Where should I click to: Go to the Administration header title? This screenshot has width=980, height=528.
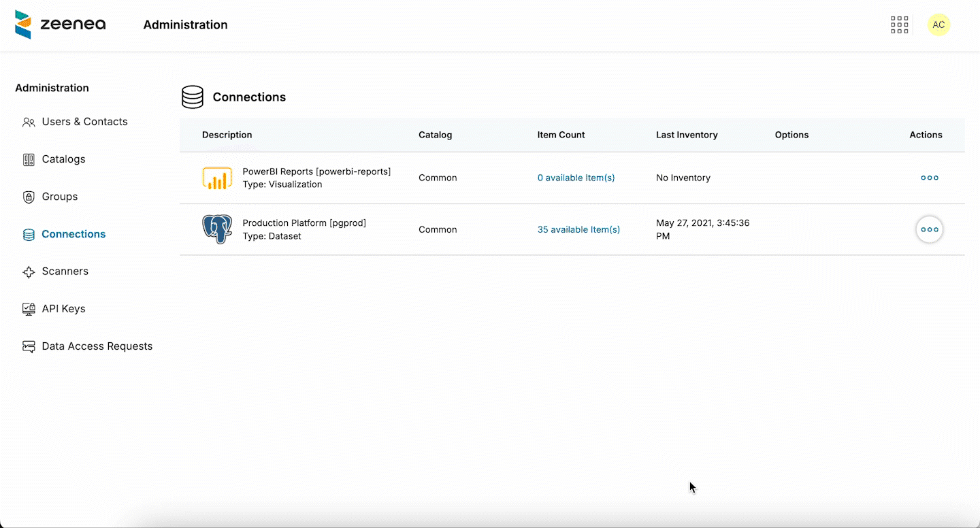tap(185, 24)
